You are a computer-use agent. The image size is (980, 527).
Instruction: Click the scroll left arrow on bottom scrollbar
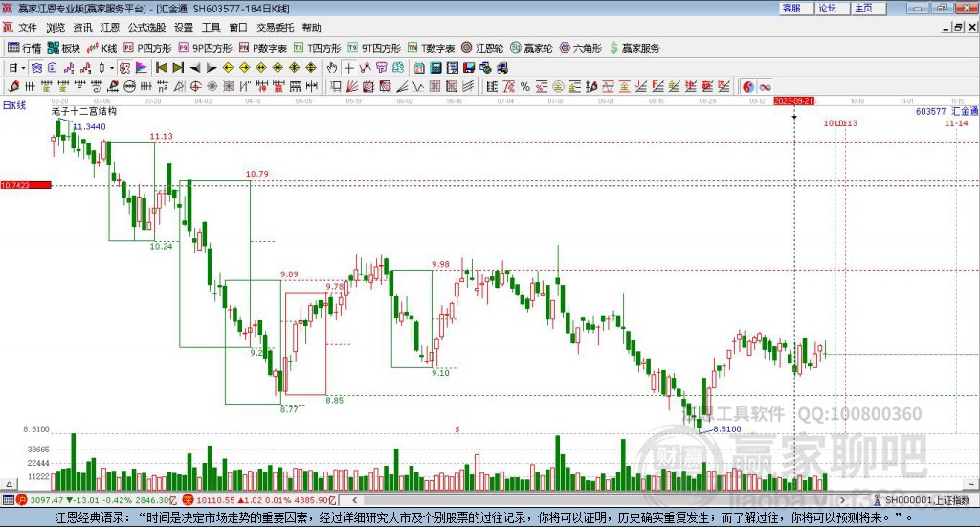[x=355, y=500]
